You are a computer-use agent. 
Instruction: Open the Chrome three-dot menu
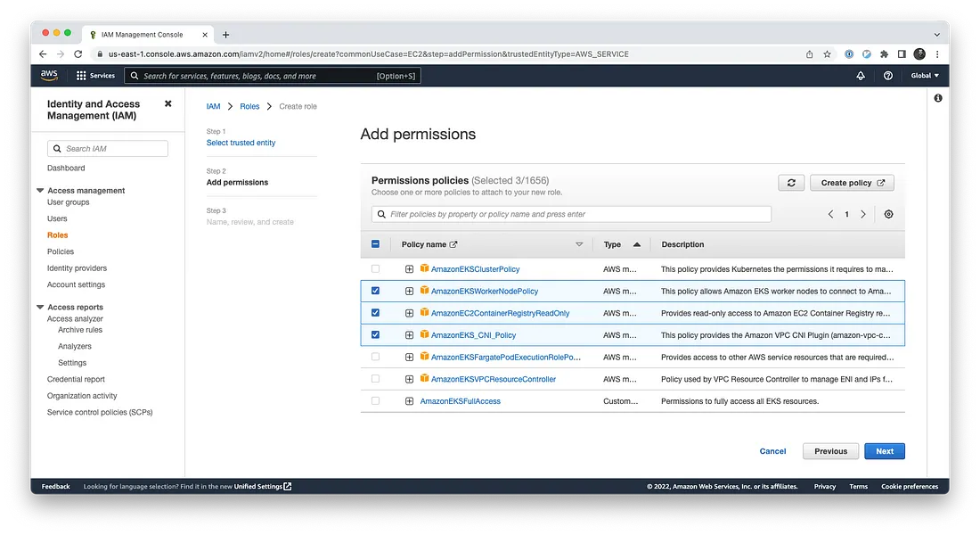[937, 54]
